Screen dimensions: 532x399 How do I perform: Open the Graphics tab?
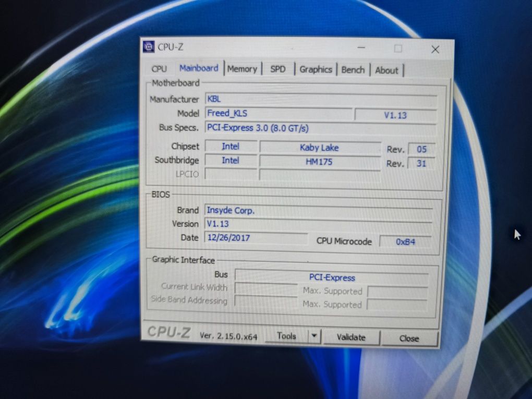316,69
